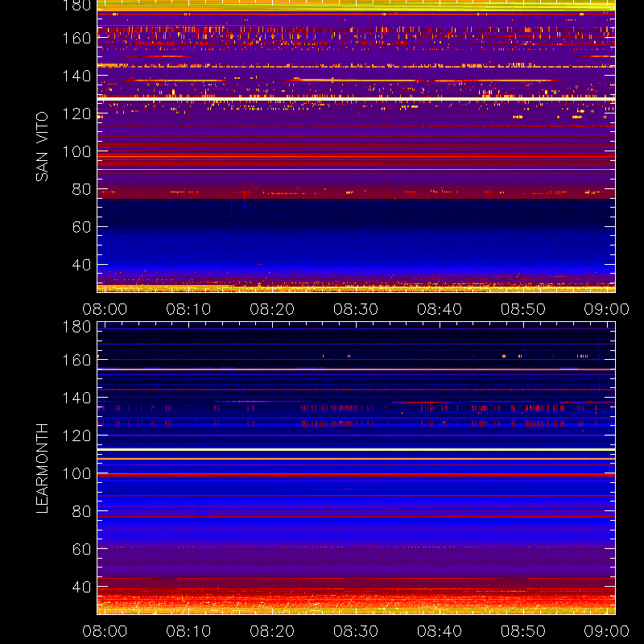The image size is (644, 644).
Task: Pick 08:40 time label under San Vito plot
Action: tap(440, 309)
